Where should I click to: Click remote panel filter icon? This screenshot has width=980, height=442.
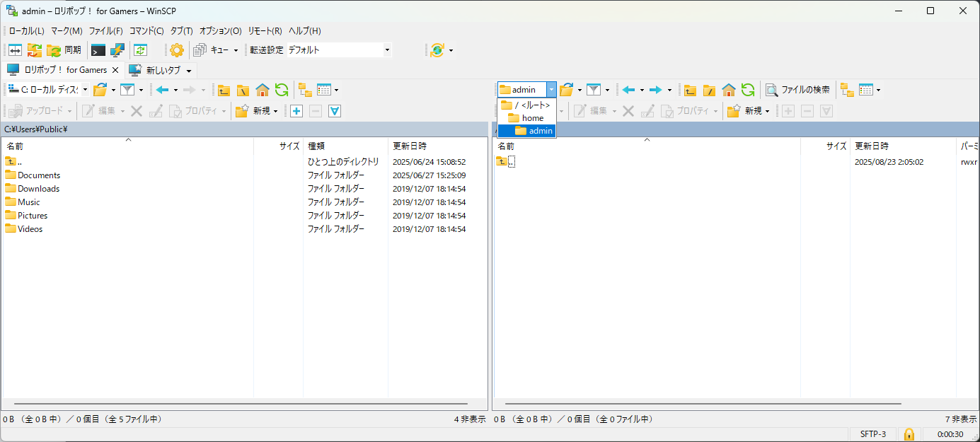pos(594,90)
